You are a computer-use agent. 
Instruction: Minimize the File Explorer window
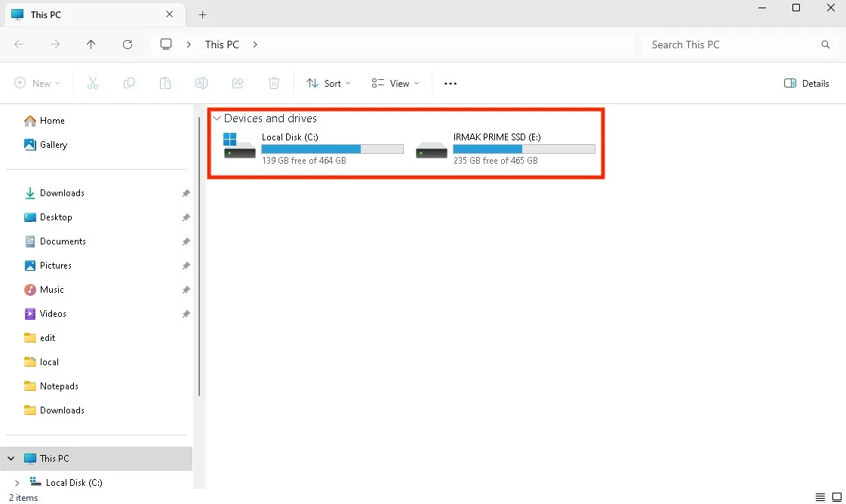pyautogui.click(x=762, y=8)
